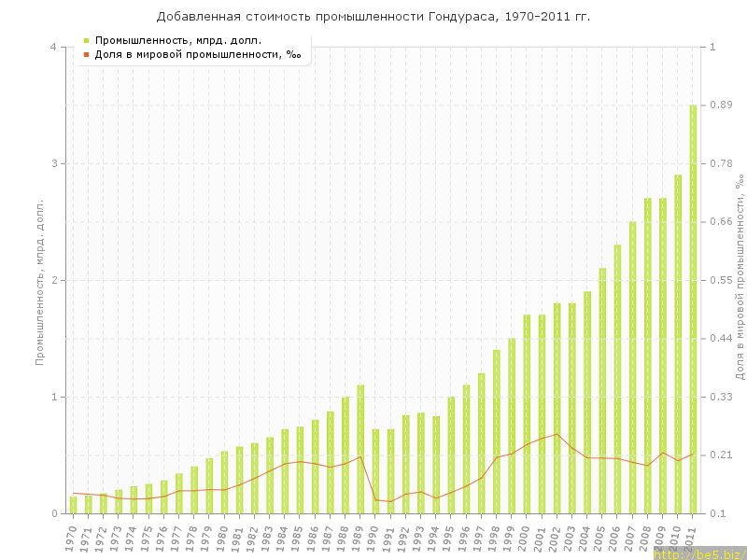Click the left axis title 'Промышленность, млрд. долл.'
This screenshot has width=747, height=560.
pyautogui.click(x=40, y=280)
